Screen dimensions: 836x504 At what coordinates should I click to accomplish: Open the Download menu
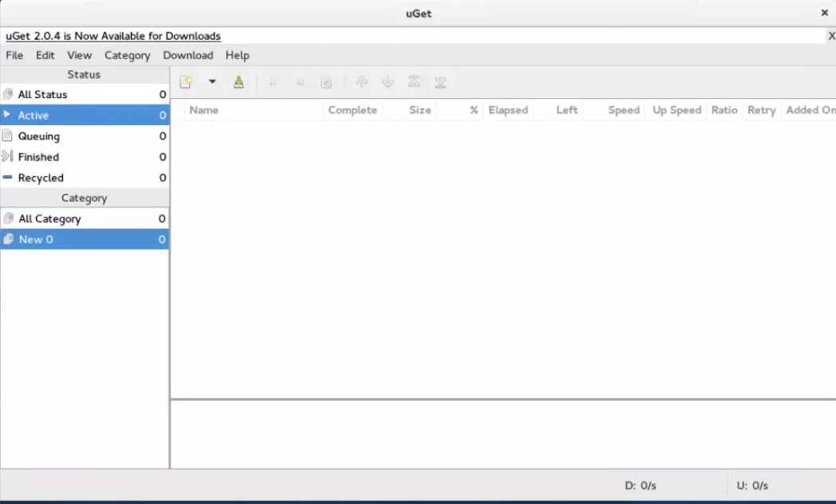click(188, 55)
